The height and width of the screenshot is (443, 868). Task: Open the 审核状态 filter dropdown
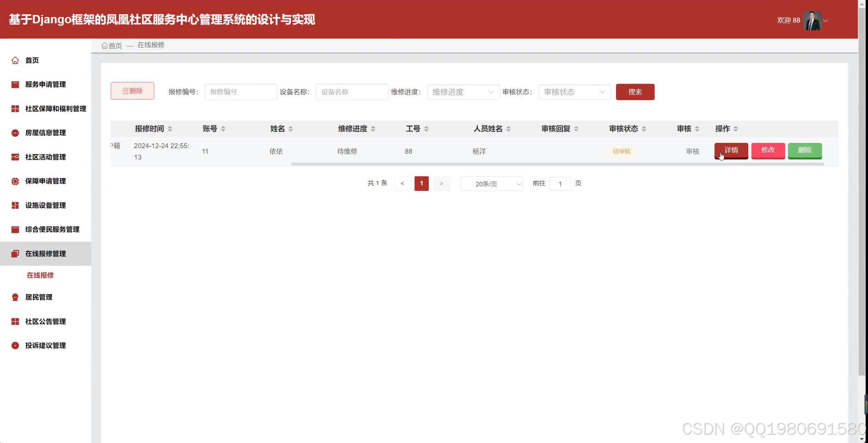tap(574, 92)
